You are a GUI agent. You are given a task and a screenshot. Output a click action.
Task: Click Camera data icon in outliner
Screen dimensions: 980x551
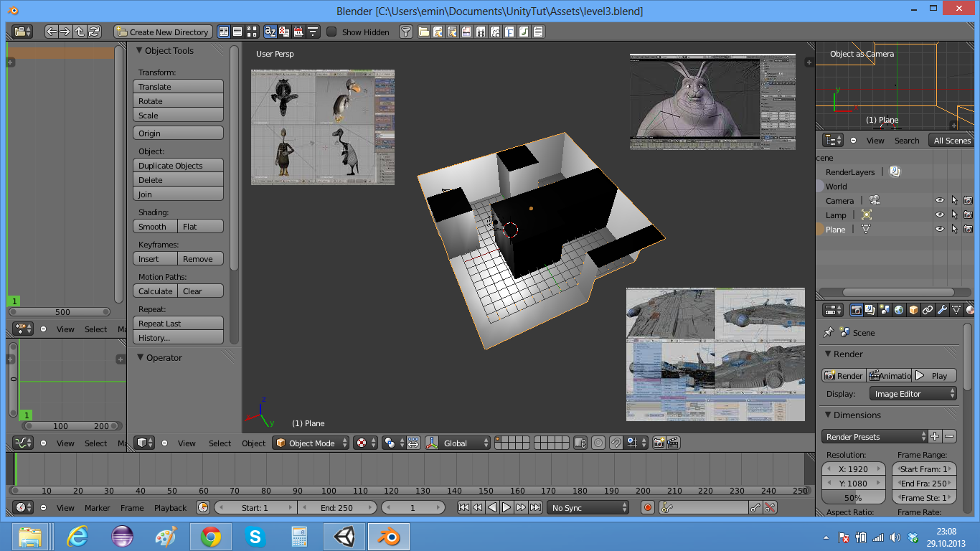pyautogui.click(x=875, y=200)
